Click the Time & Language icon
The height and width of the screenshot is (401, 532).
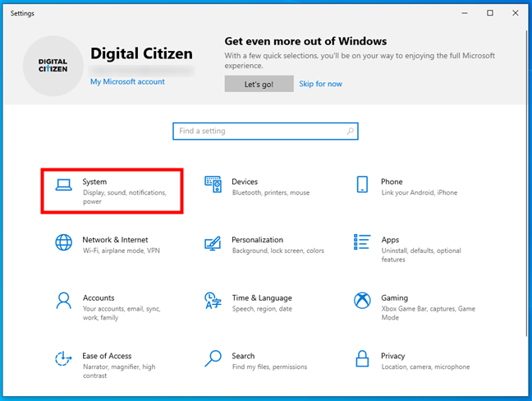coord(213,301)
